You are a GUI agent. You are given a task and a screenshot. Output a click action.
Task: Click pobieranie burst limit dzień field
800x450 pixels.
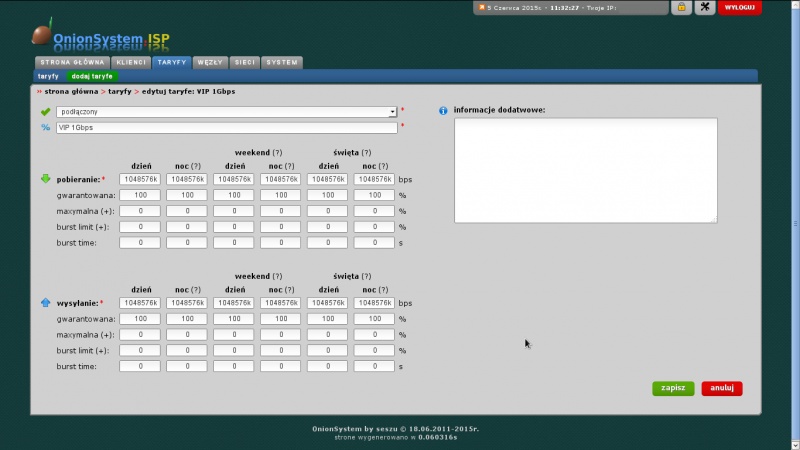[x=140, y=227]
